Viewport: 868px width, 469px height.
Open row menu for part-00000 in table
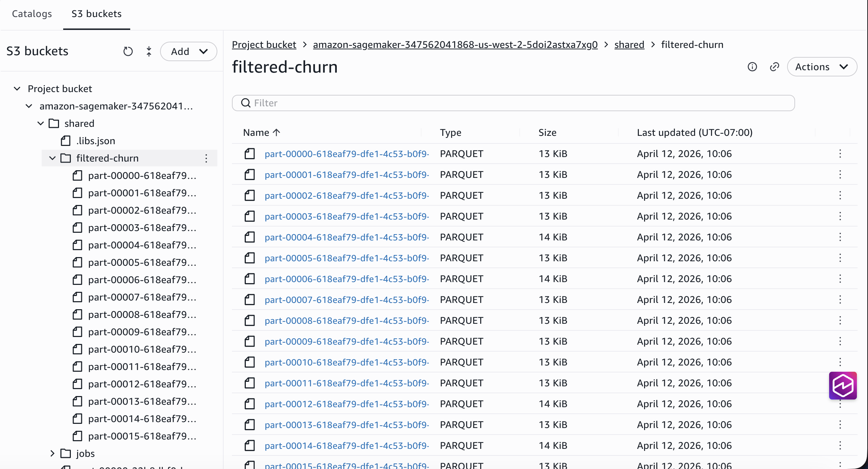pos(840,154)
